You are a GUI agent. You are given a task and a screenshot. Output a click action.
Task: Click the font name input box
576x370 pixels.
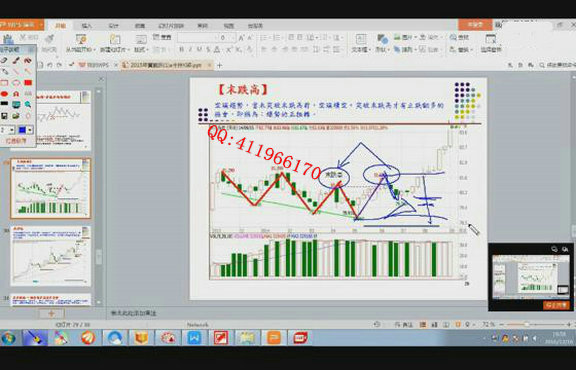tap(196, 38)
